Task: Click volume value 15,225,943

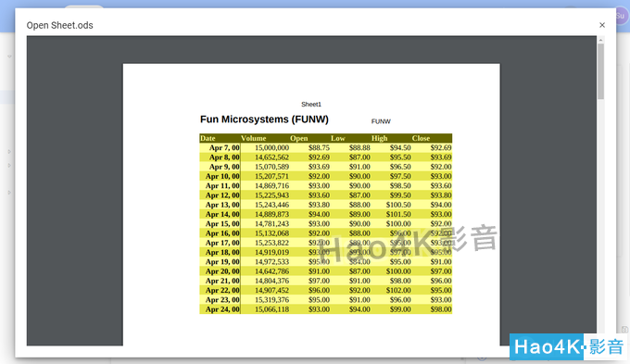Action: (271, 195)
